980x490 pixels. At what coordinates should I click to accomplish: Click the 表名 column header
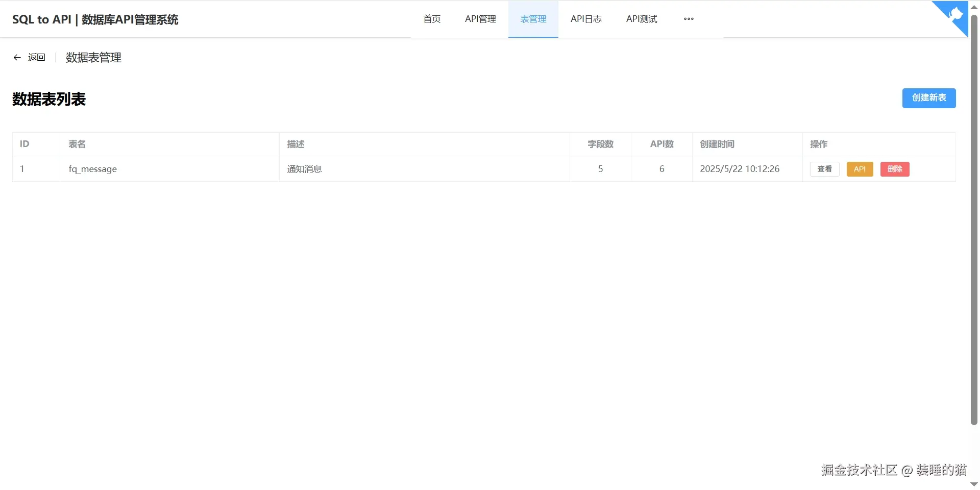pyautogui.click(x=77, y=144)
